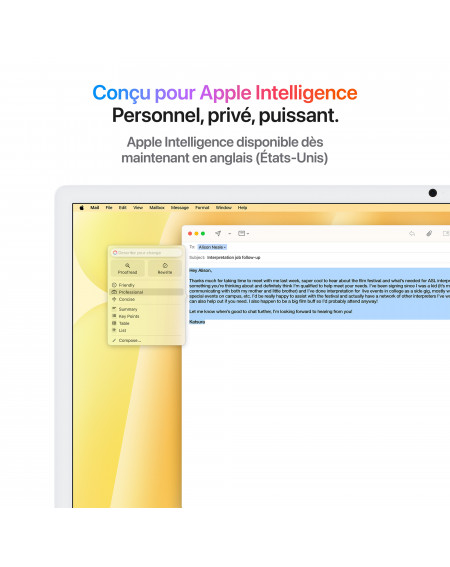Minimize compose window with yellow button
Viewport: 450px width, 567px height.
[x=196, y=234]
